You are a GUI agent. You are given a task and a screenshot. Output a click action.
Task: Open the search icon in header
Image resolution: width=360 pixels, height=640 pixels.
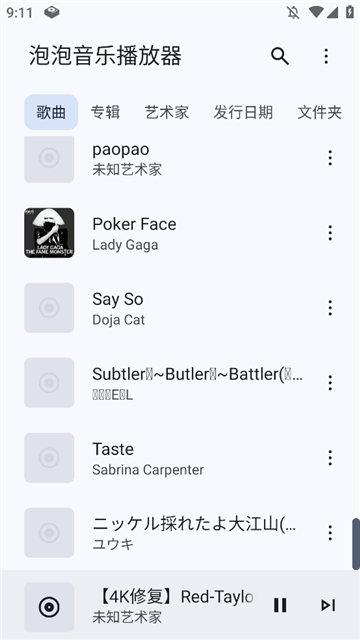[280, 56]
